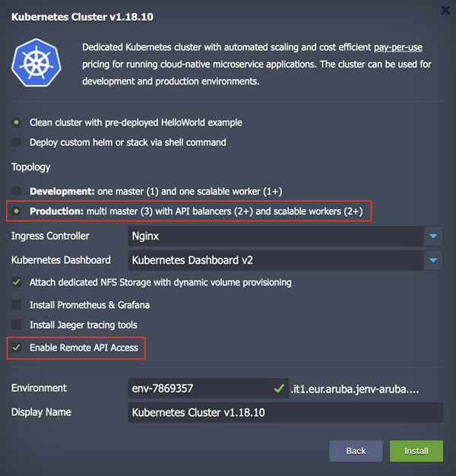The image size is (456, 476).
Task: Open the Kubernetes Dashboard v2 combo box
Action: (274, 260)
